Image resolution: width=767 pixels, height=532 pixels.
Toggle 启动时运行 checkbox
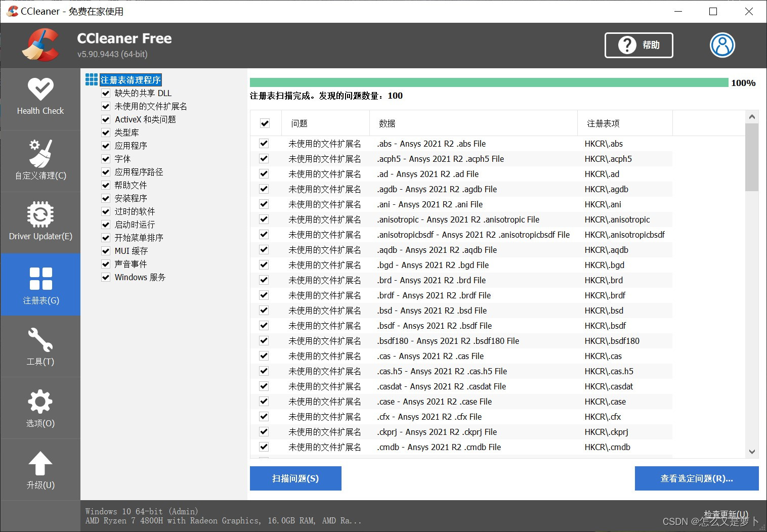coord(106,225)
